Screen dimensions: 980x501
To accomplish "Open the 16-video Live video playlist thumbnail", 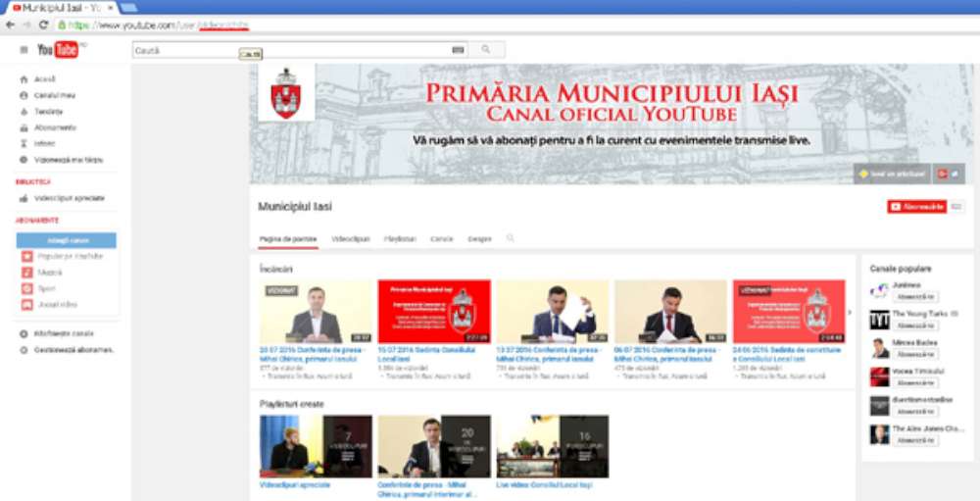I will click(553, 446).
